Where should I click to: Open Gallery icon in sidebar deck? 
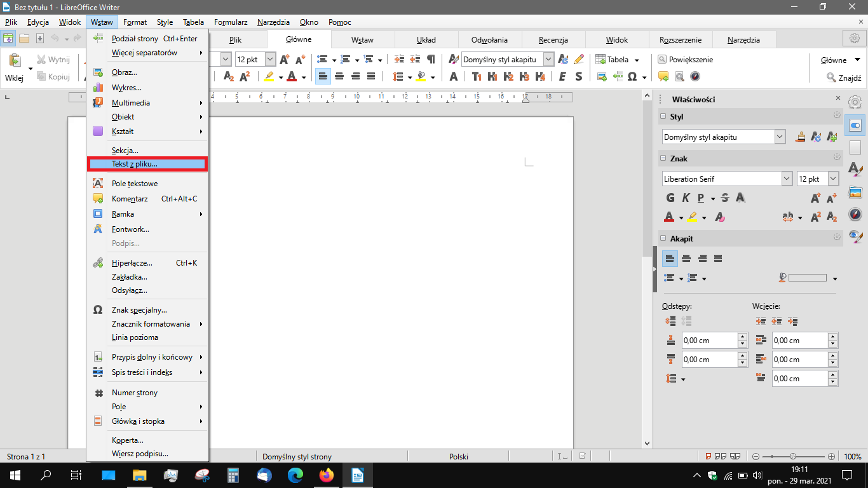(x=855, y=193)
